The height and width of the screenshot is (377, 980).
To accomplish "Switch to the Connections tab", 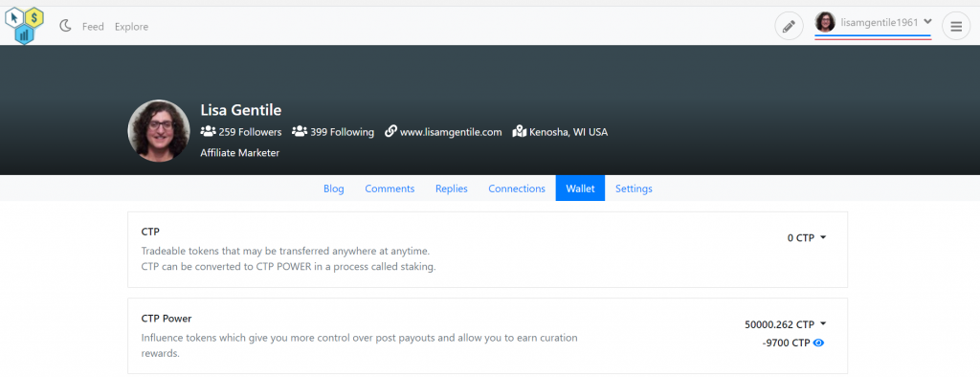I will point(517,188).
